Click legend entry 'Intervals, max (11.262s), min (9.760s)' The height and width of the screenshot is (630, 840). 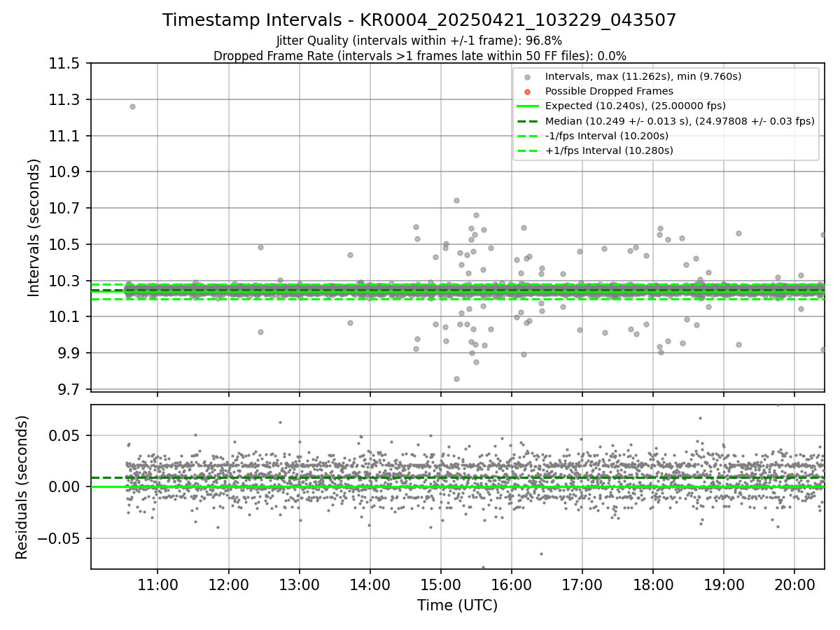(x=643, y=76)
